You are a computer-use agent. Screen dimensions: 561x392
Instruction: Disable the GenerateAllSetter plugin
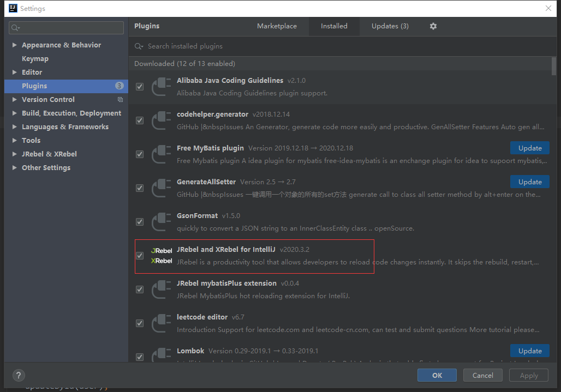[x=140, y=188]
